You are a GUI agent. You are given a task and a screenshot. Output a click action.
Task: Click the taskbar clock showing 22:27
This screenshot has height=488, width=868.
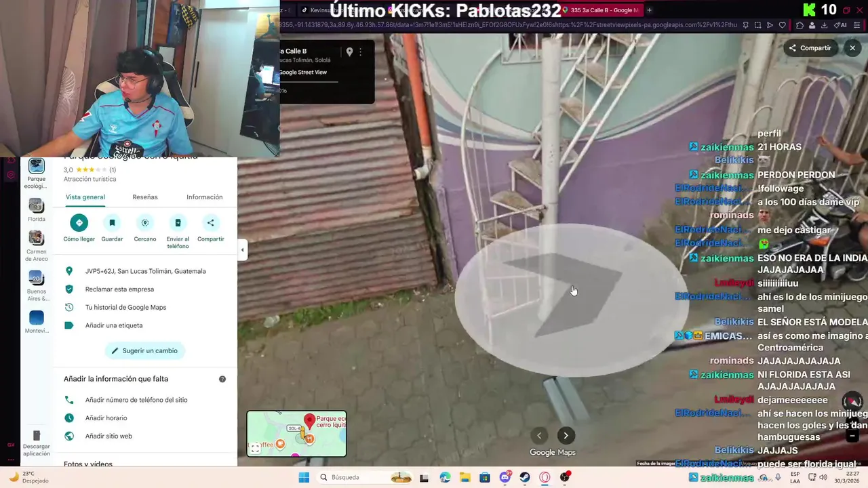coord(848,477)
